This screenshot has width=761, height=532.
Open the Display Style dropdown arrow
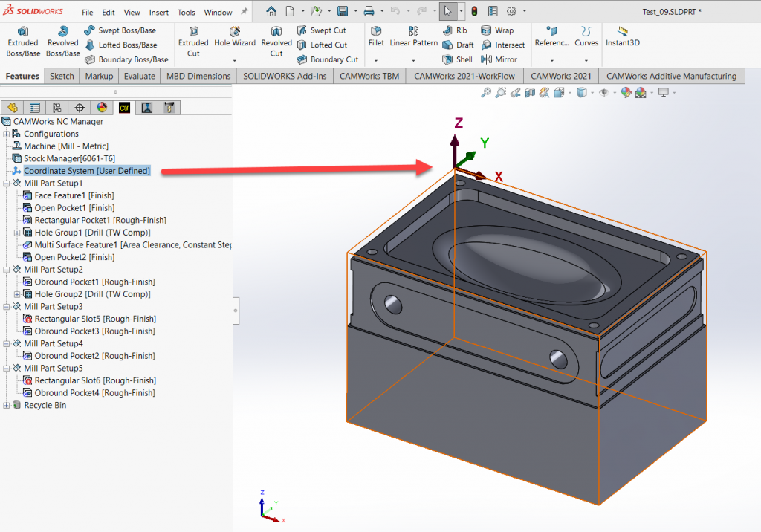[592, 92]
